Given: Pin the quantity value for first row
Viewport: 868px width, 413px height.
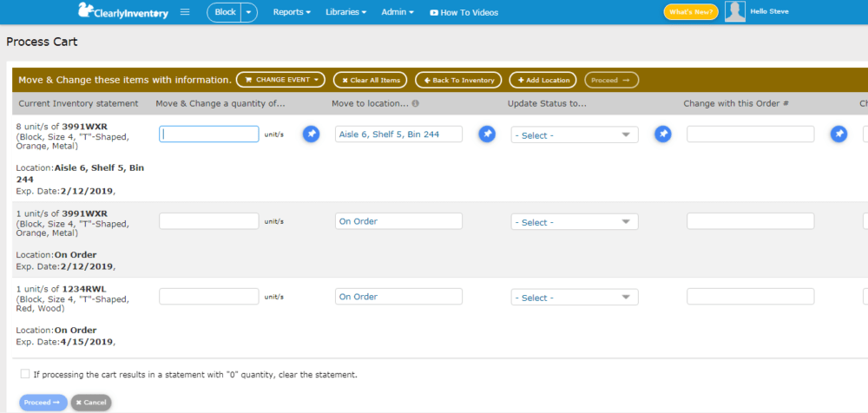Looking at the screenshot, I should (x=311, y=134).
